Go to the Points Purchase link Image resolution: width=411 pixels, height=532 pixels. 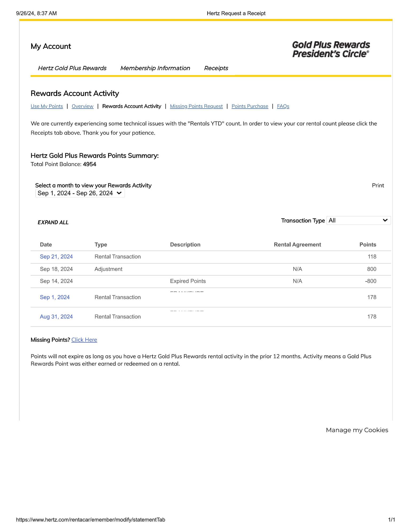(250, 106)
